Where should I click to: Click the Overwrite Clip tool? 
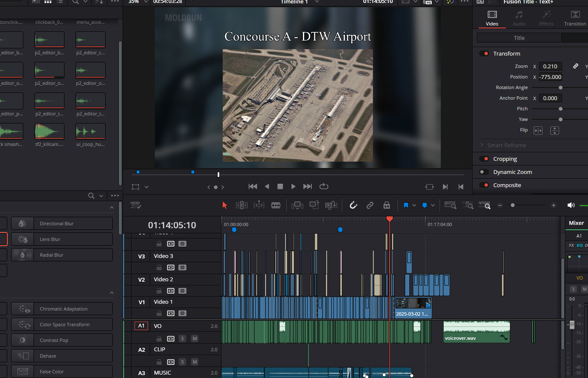point(314,205)
